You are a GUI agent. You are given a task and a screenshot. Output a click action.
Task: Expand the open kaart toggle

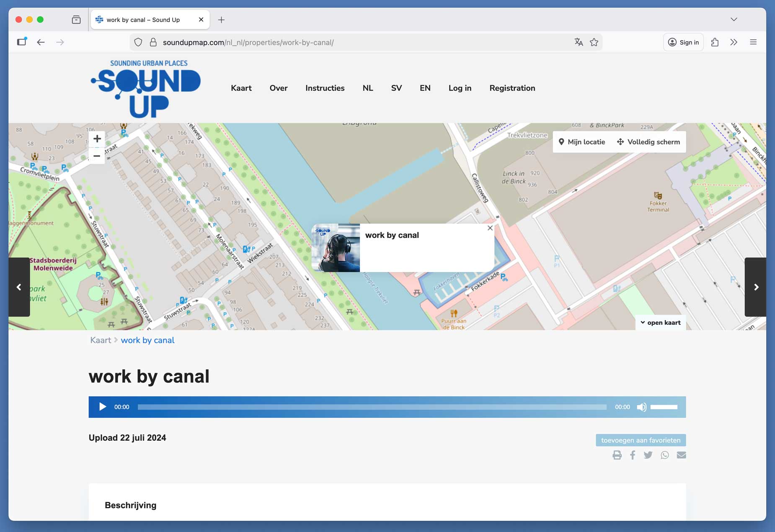point(660,323)
